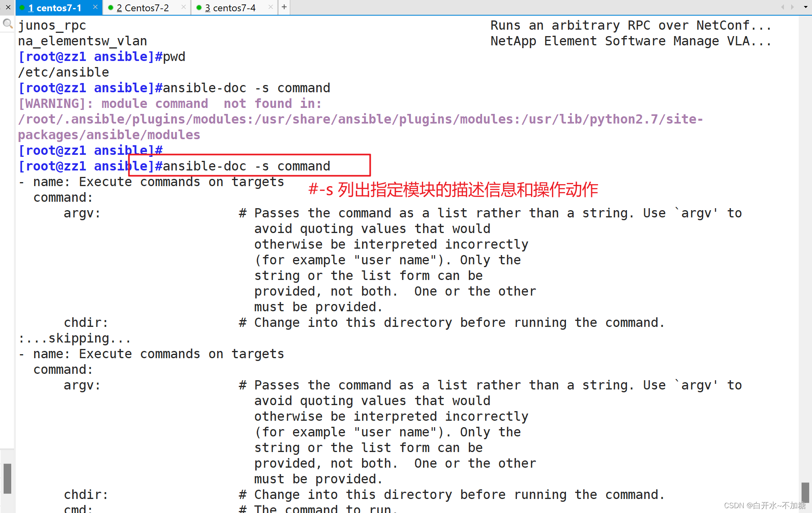Click red-boxed ansible-doc -s command line

(x=246, y=166)
